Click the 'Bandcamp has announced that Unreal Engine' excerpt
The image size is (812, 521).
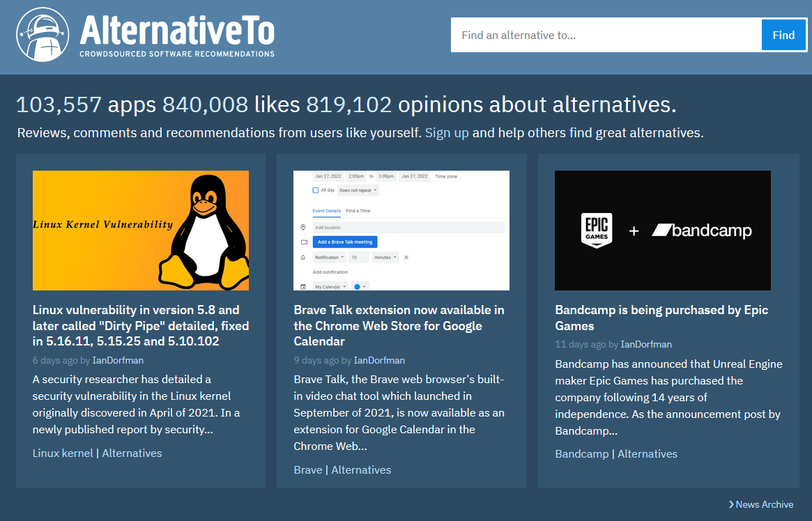click(668, 397)
